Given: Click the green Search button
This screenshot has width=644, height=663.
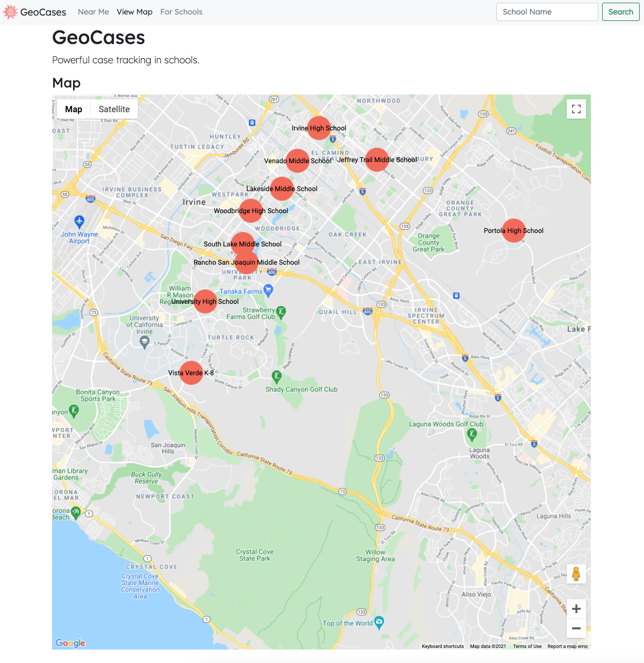Looking at the screenshot, I should point(621,12).
